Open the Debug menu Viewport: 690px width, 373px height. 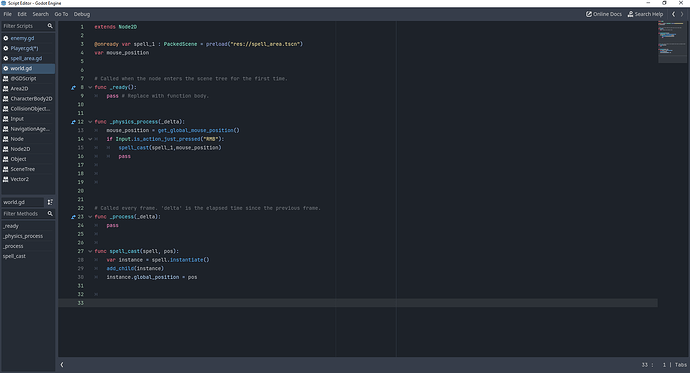click(x=82, y=14)
